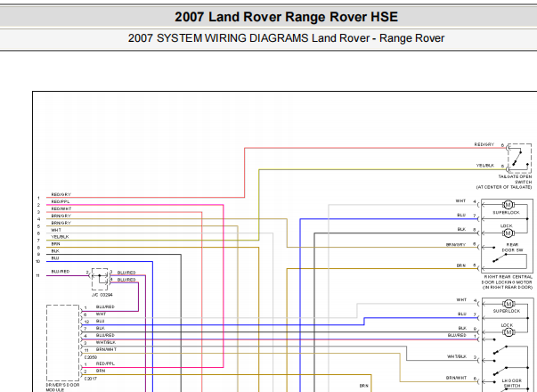Click BLU/RED on driver's door module pin 4
The width and height of the screenshot is (537, 392).
click(x=105, y=335)
